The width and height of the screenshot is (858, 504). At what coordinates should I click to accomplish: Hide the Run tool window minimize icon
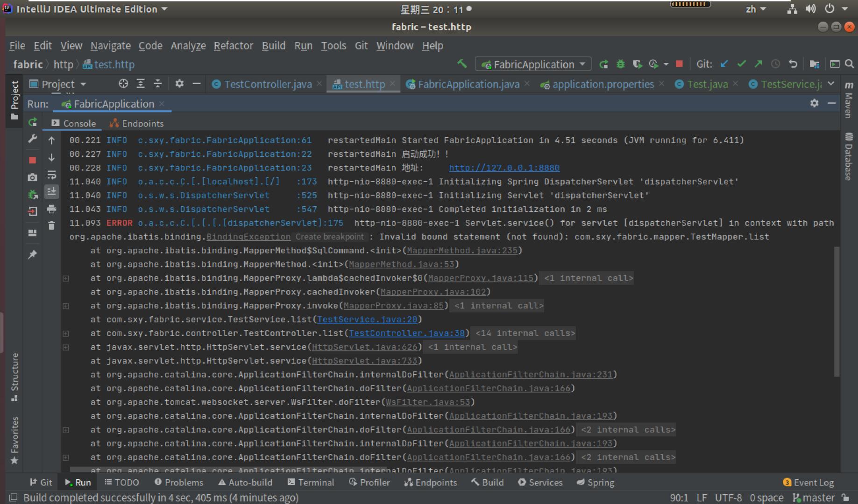831,103
